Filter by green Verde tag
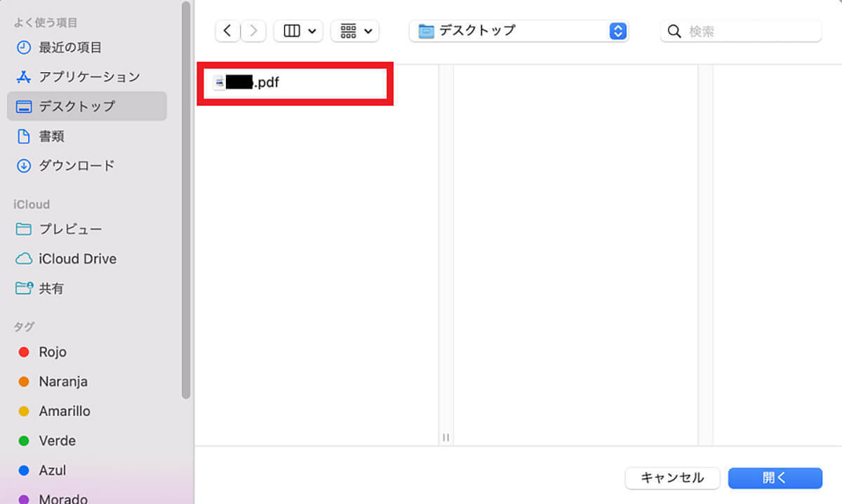The image size is (842, 504). point(57,441)
